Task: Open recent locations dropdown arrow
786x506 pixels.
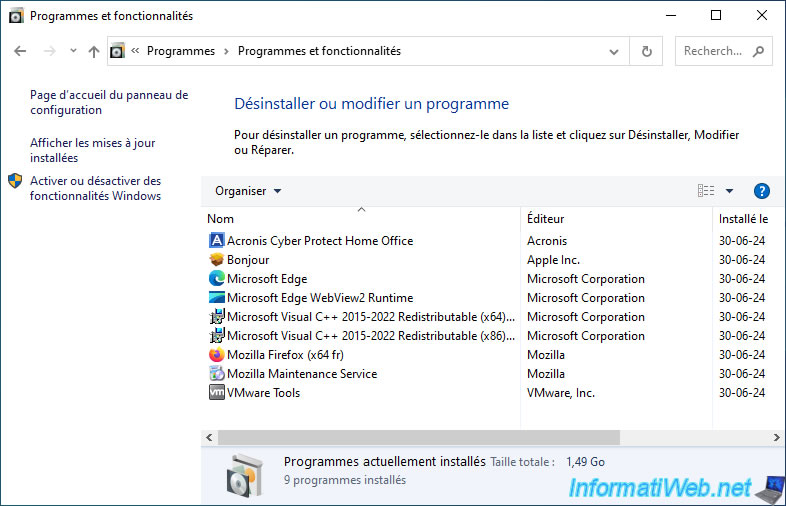Action: point(73,51)
